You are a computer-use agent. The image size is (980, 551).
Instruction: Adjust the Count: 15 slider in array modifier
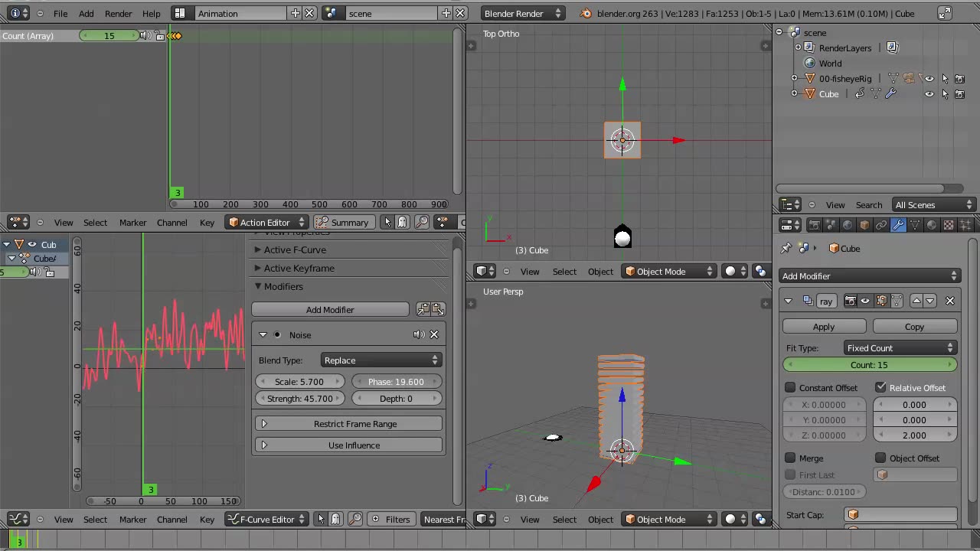coord(869,364)
